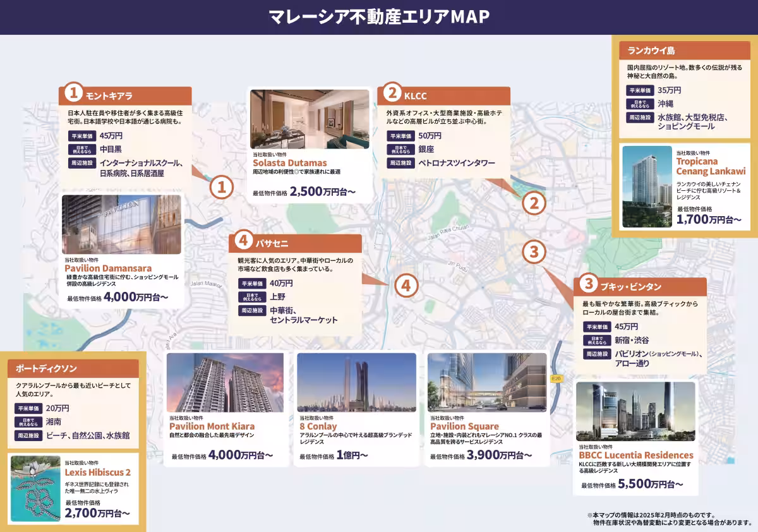The width and height of the screenshot is (758, 532).
Task: Click the number 1 badge in モントキアラ header
Action: point(73,94)
